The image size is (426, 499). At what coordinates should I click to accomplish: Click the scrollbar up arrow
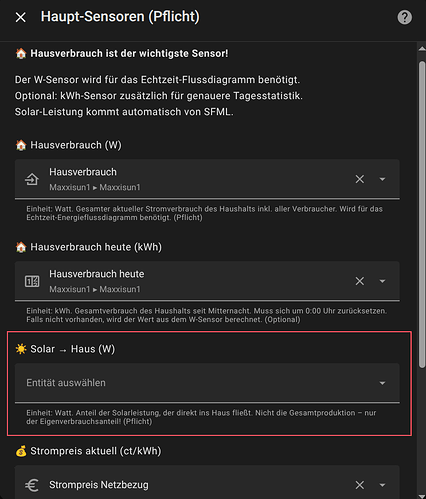422,49
